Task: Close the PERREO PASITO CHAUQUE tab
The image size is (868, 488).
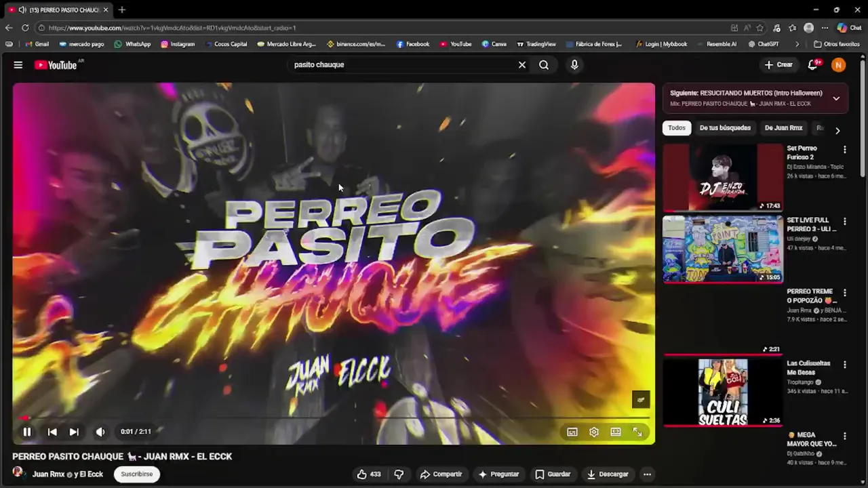Action: pos(106,9)
